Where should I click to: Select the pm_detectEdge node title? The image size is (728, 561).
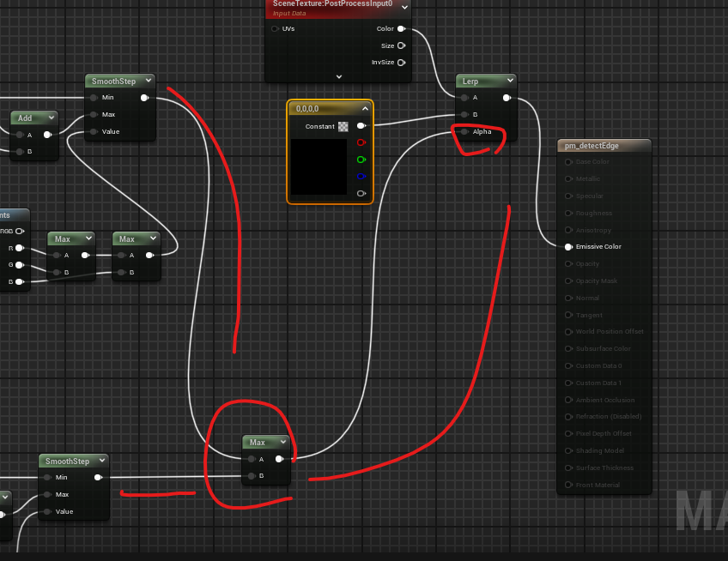coord(591,146)
